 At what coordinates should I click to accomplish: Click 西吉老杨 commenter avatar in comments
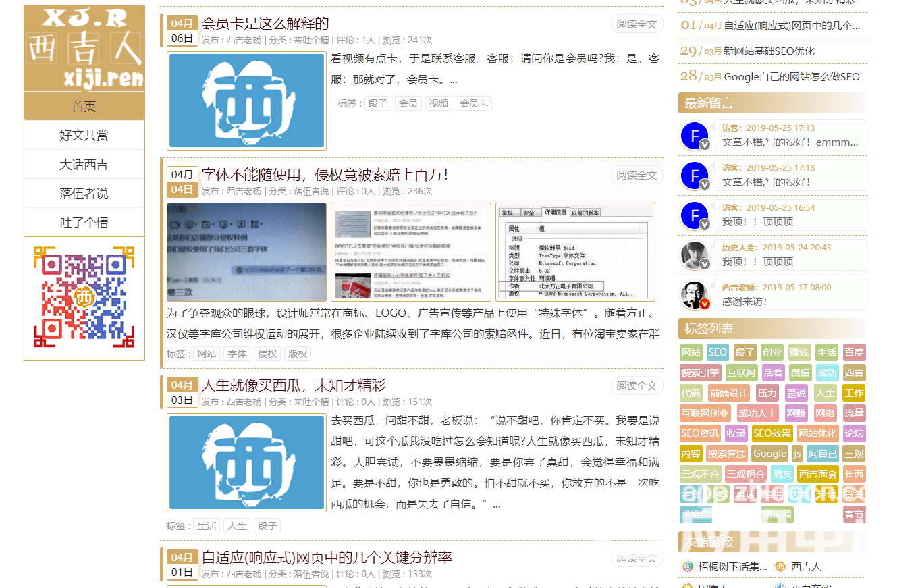695,295
